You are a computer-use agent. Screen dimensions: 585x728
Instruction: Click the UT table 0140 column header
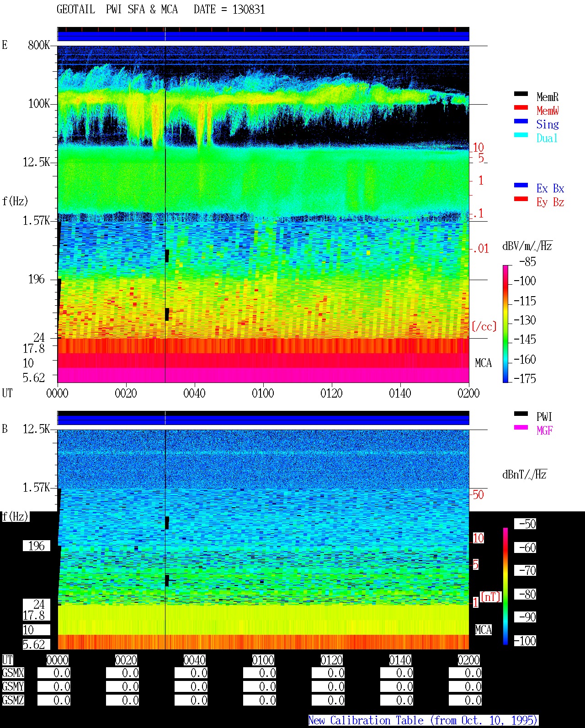point(400,660)
